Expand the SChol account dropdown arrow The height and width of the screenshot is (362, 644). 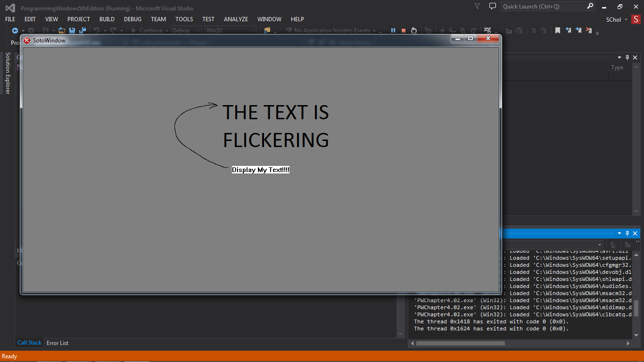click(626, 20)
